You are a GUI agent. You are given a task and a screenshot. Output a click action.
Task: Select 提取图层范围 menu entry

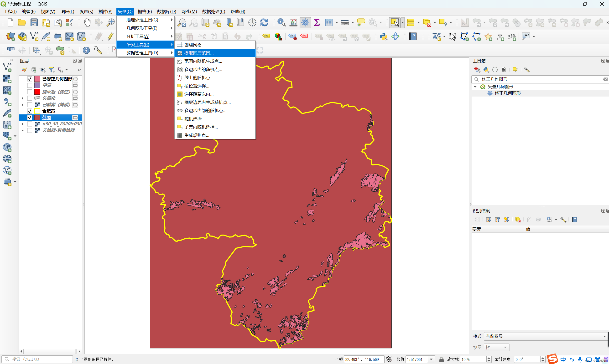pyautogui.click(x=199, y=53)
